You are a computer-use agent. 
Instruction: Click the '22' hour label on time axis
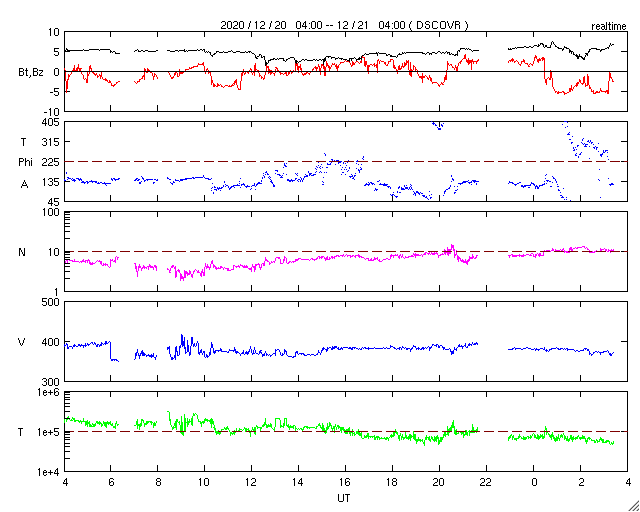coord(486,483)
